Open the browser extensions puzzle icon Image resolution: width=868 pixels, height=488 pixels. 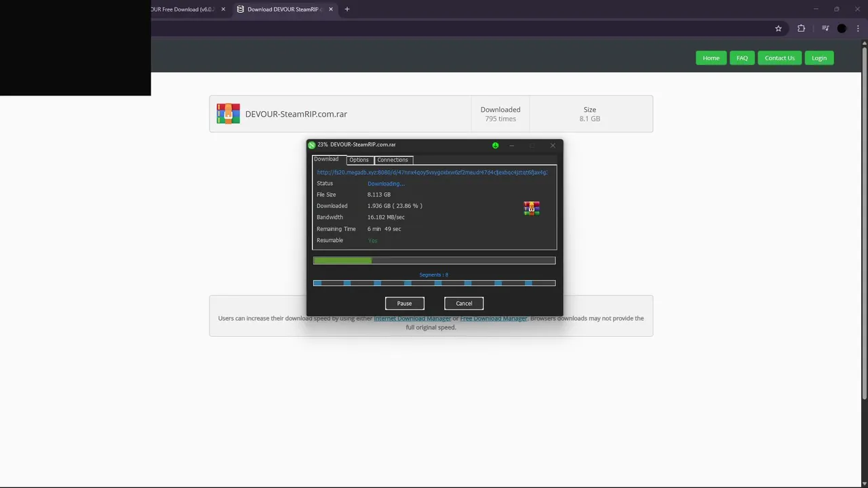coord(802,28)
